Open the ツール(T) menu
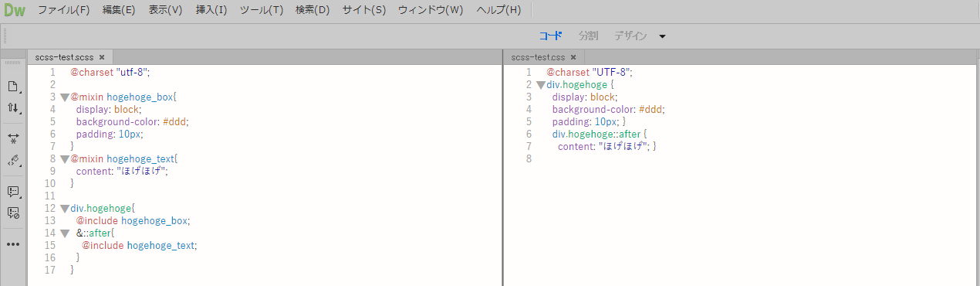This screenshot has height=286, width=980. point(262,11)
